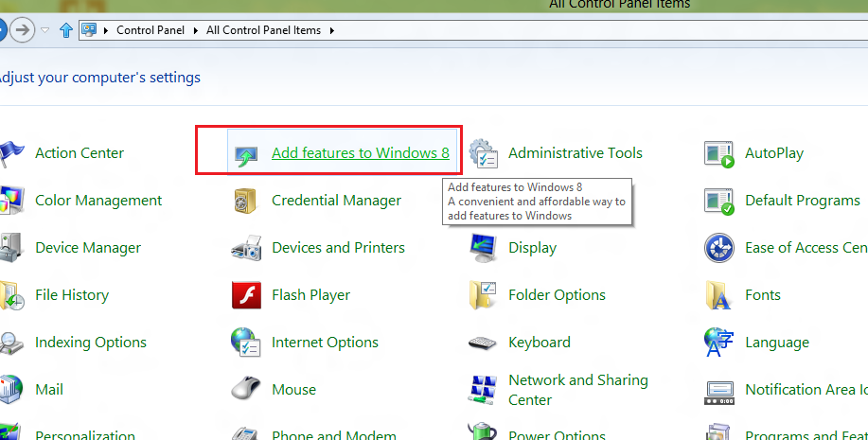
Task: Open the Flash Player link
Action: click(x=311, y=295)
